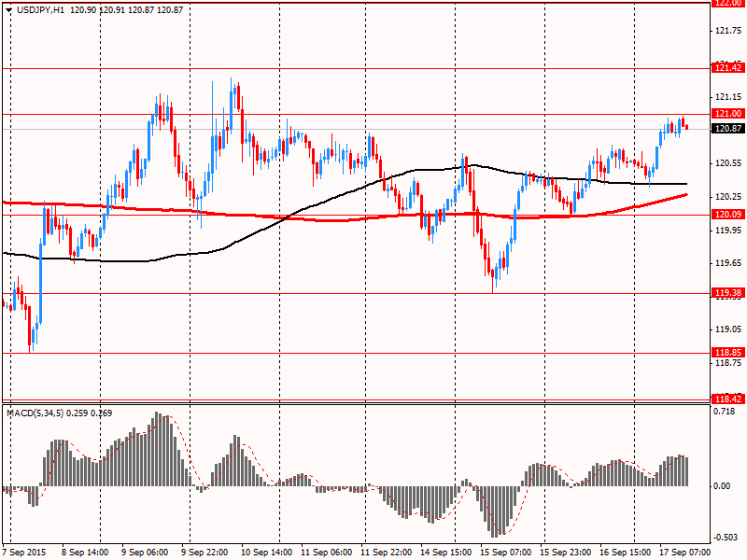
Task: Click the 0.718 MACD scale value
Action: click(725, 412)
